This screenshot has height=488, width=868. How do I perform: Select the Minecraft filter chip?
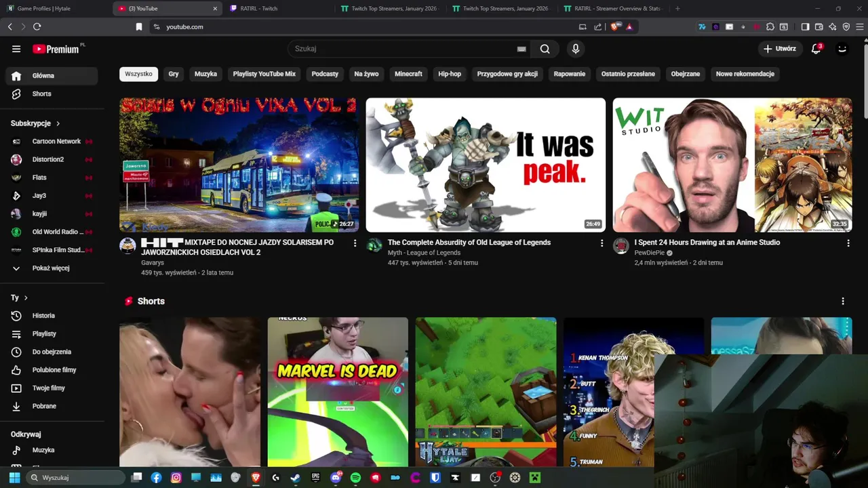click(x=408, y=74)
